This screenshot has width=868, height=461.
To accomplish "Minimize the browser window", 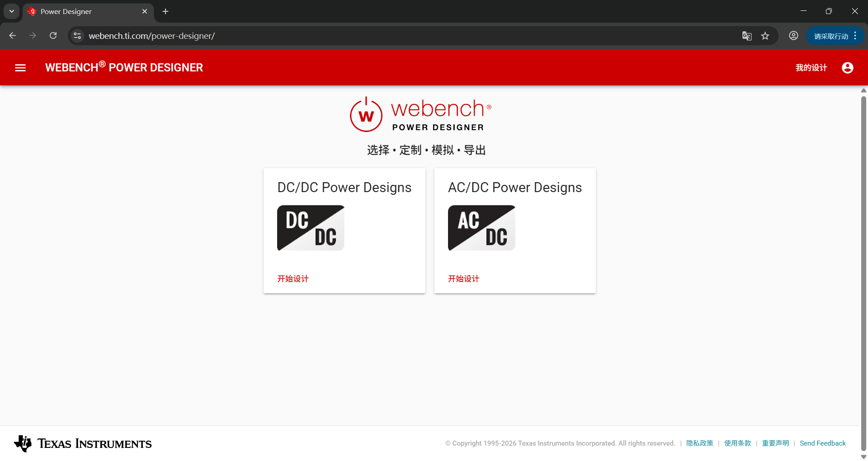I will tap(803, 11).
